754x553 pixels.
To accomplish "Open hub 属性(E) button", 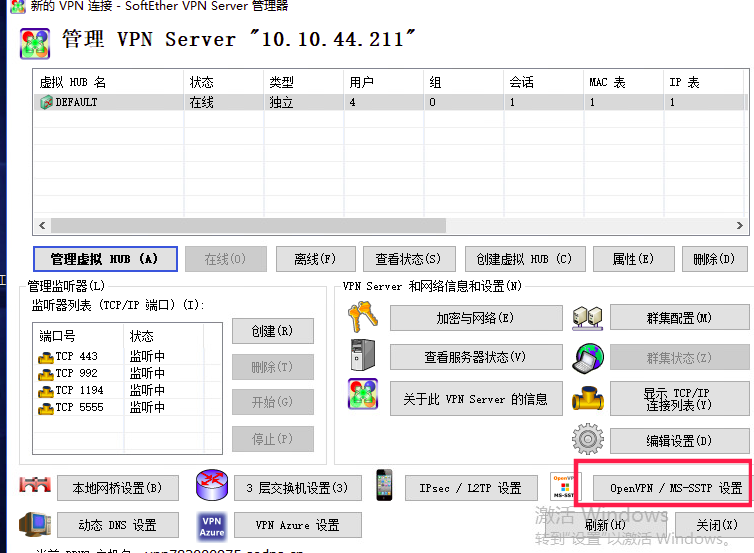I will tap(634, 259).
